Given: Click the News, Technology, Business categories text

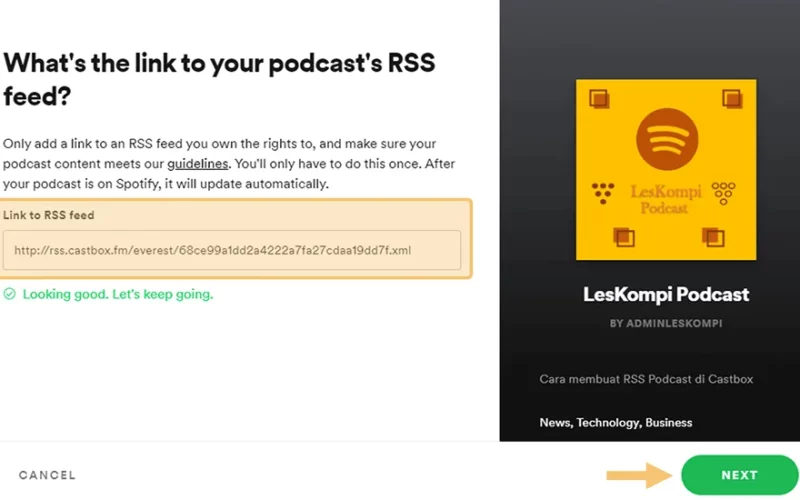Looking at the screenshot, I should tap(616, 422).
